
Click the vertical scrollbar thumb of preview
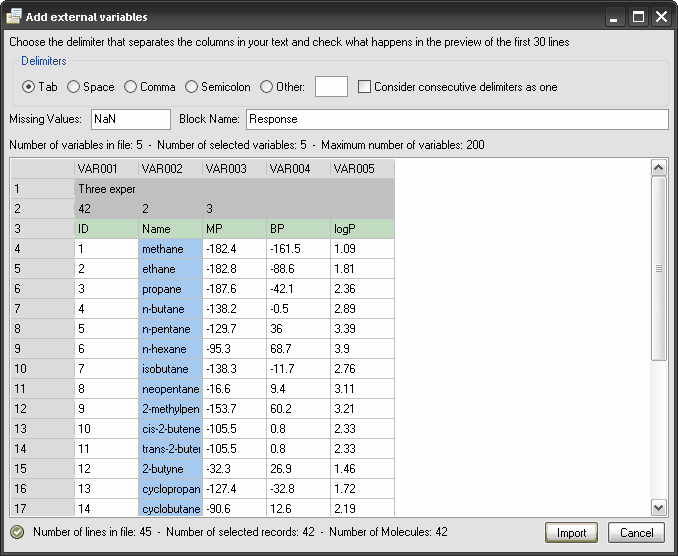coord(659,268)
